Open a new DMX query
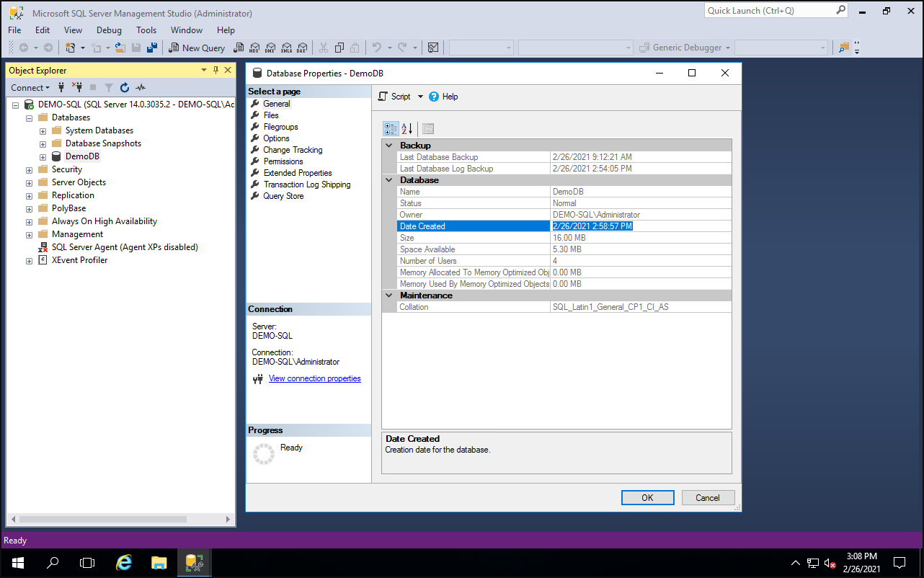 pos(270,48)
